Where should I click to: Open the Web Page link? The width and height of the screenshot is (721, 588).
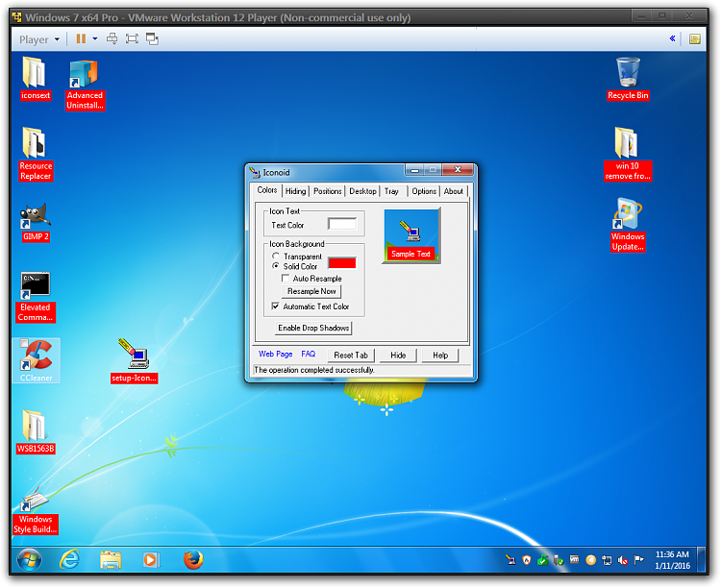click(x=276, y=354)
